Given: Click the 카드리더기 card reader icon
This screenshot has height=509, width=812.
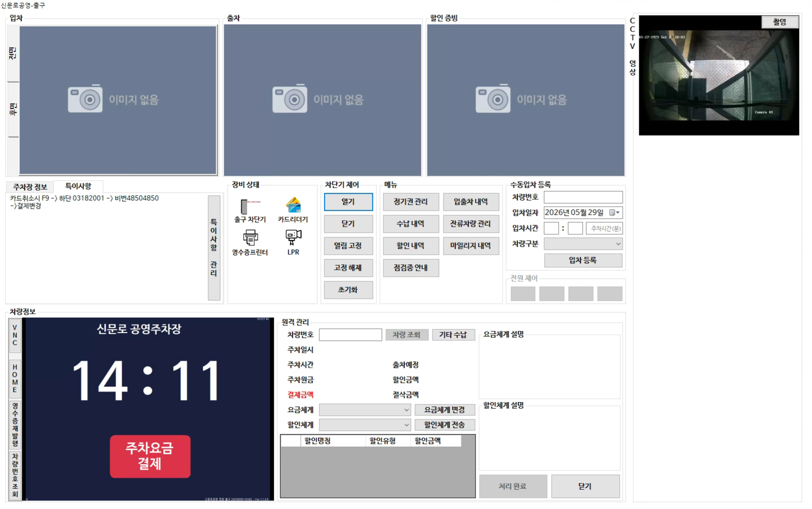Looking at the screenshot, I should 293,205.
